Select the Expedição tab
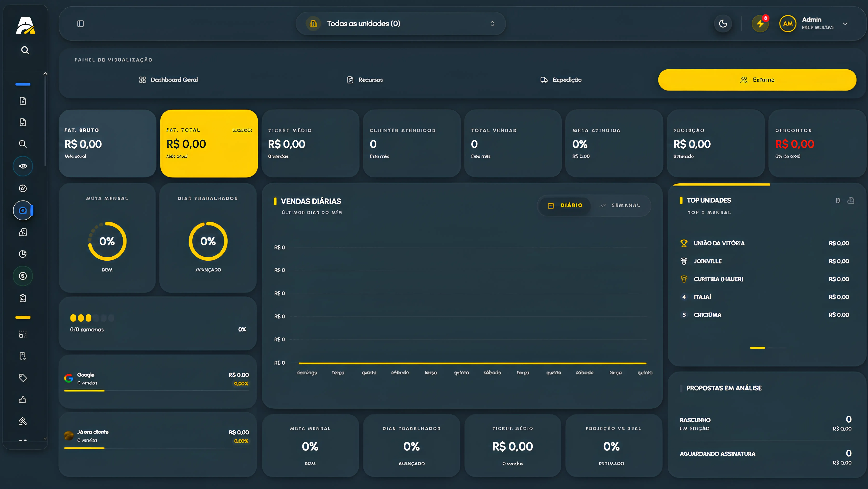The height and width of the screenshot is (489, 868). pyautogui.click(x=561, y=80)
